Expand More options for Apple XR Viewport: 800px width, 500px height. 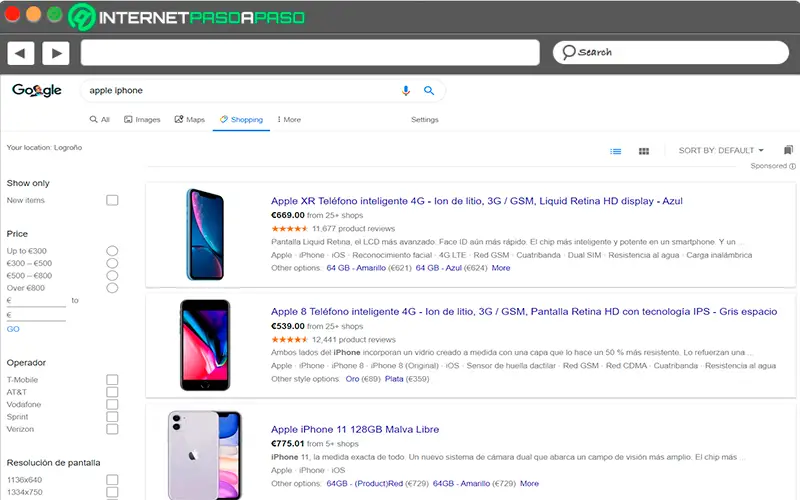pyautogui.click(x=501, y=268)
